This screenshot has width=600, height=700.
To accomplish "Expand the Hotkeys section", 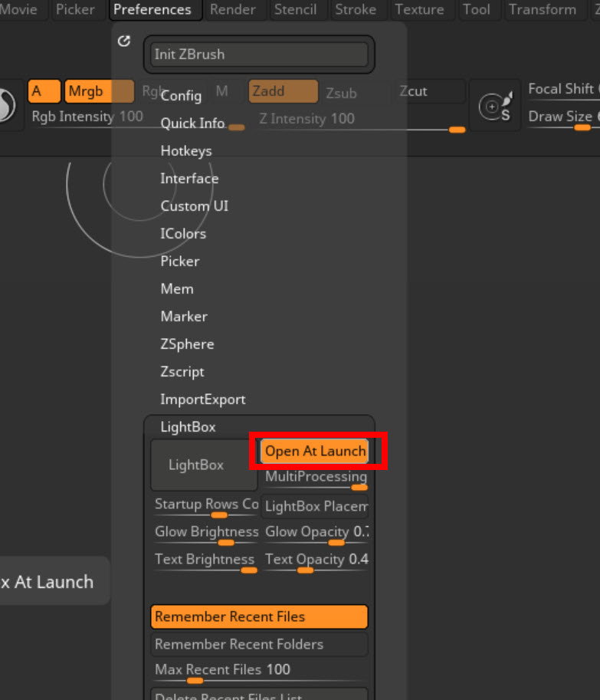I will point(186,151).
